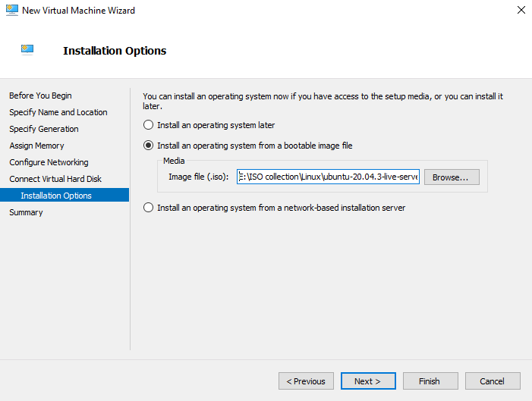This screenshot has width=532, height=401.
Task: Click the wizard icon in title bar
Action: click(11, 11)
